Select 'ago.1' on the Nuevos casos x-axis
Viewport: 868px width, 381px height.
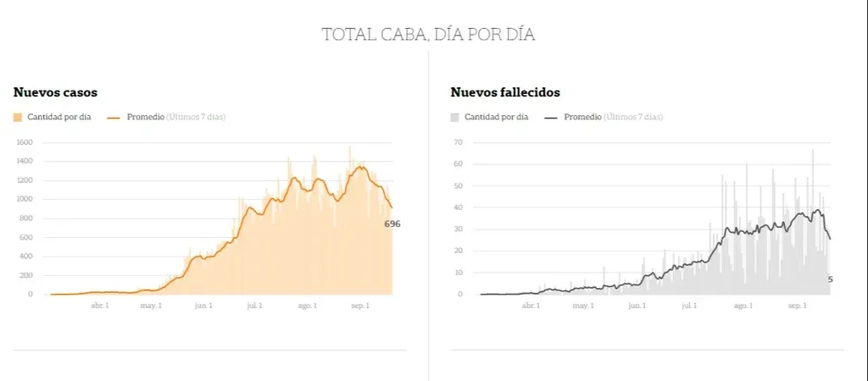click(x=307, y=306)
